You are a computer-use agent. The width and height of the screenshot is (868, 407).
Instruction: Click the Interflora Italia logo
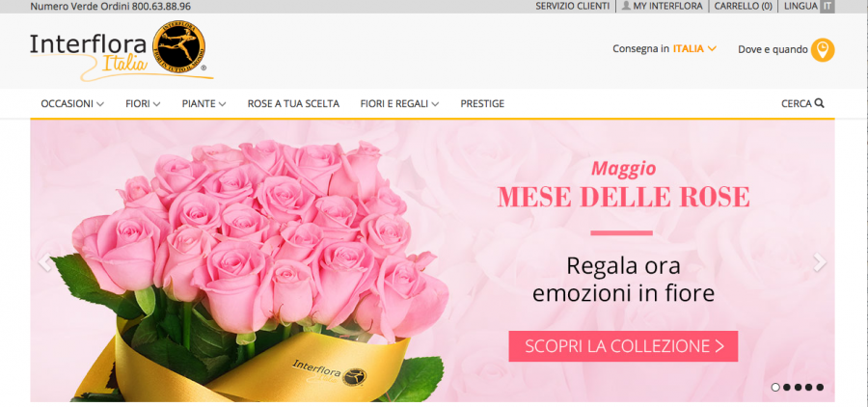click(x=122, y=51)
